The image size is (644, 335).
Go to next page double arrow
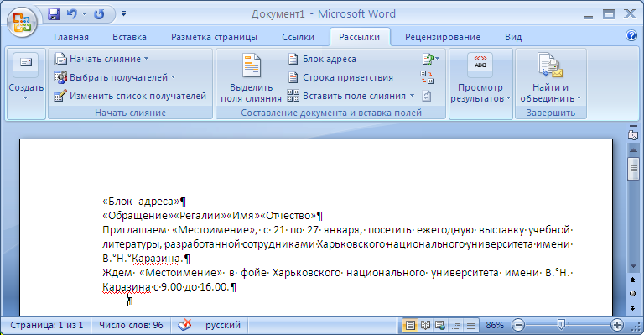[x=633, y=307]
